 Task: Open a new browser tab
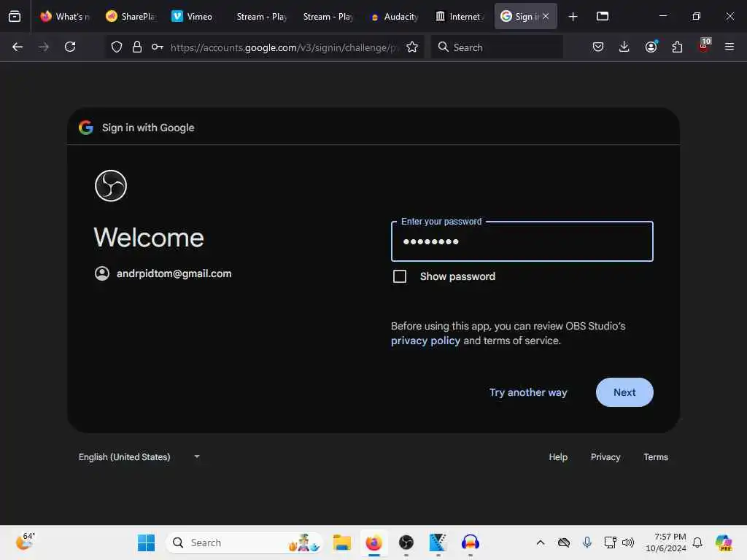[x=573, y=17]
